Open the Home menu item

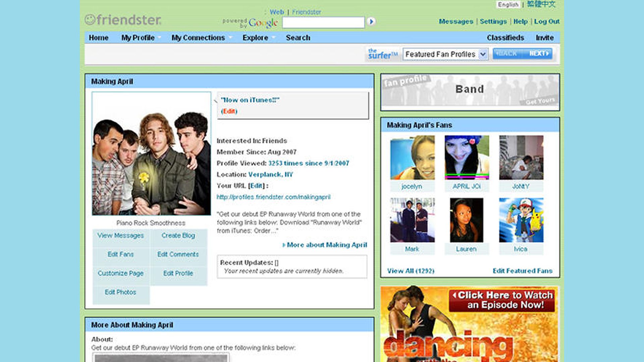99,38
